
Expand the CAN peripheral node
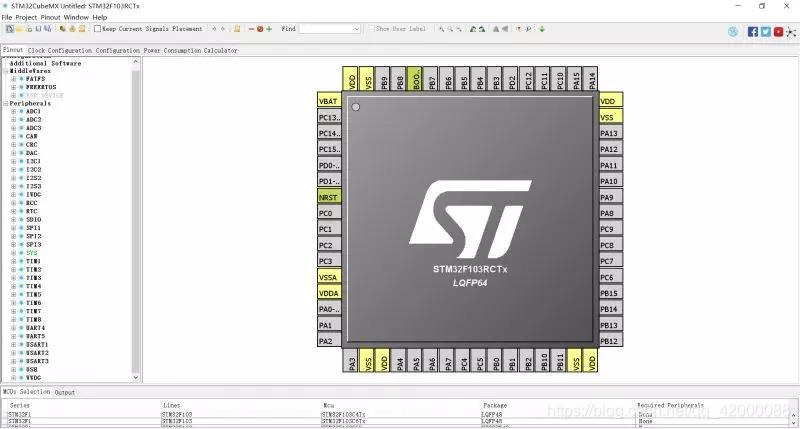coord(14,136)
